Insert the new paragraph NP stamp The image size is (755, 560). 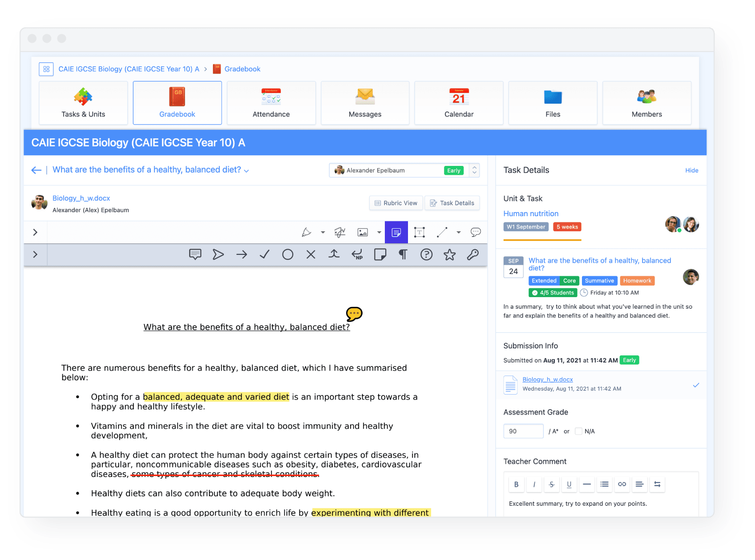(x=357, y=254)
